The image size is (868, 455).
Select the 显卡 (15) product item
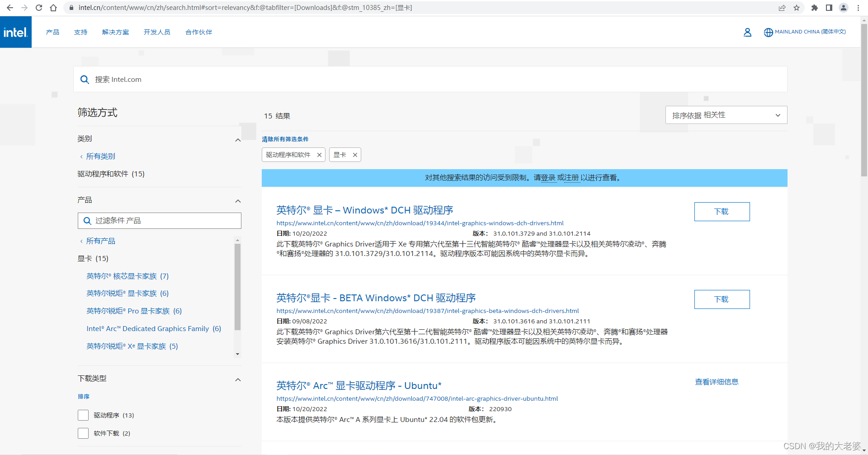click(93, 258)
